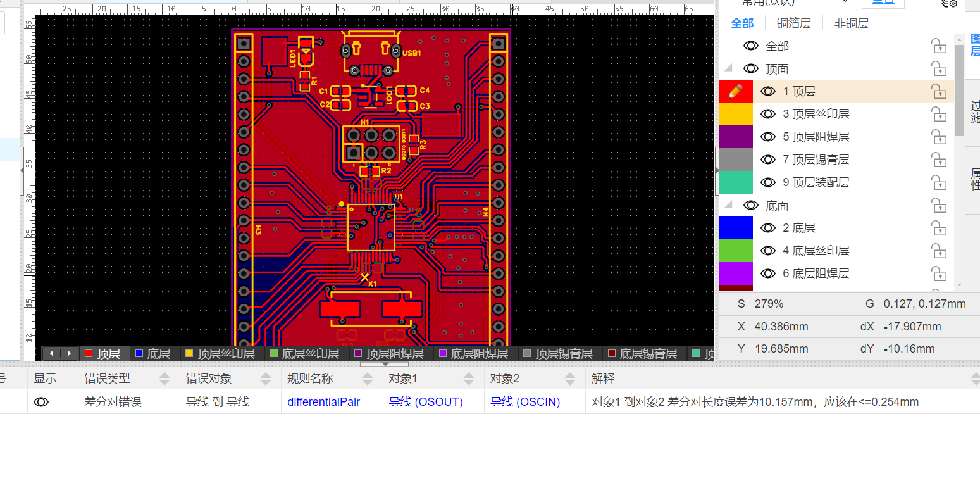The width and height of the screenshot is (980, 483).
Task: Select 顶层锡膏层 tab below canvas
Action: tap(557, 354)
